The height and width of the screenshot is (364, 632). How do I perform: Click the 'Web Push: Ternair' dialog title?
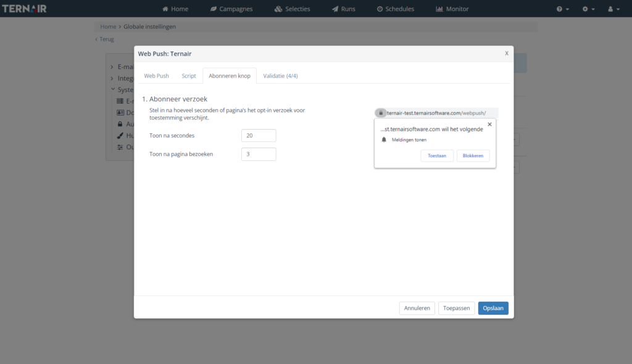164,54
